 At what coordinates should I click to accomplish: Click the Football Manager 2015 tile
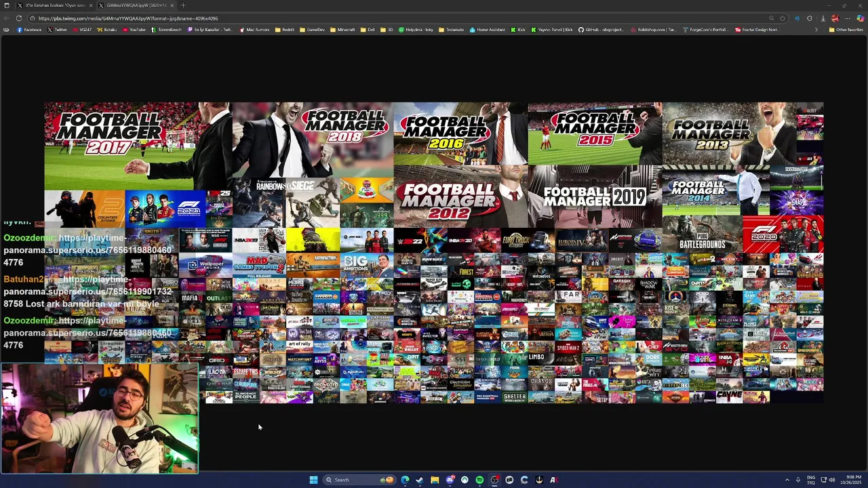pyautogui.click(x=595, y=133)
